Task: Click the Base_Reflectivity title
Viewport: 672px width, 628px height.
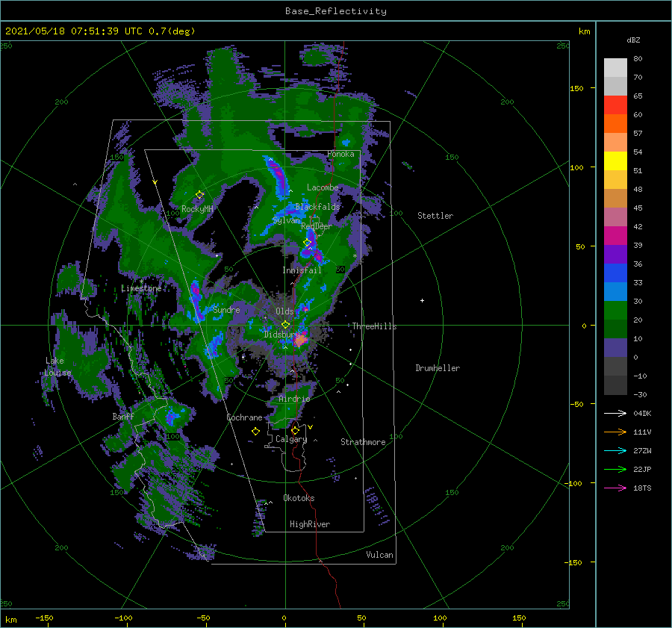Action: pyautogui.click(x=336, y=11)
